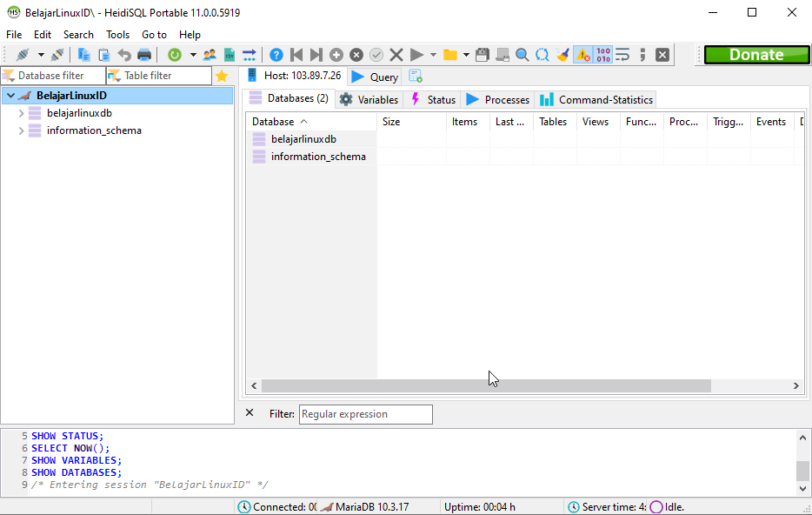Click the Undo arrow icon
The image size is (812, 515).
point(124,55)
